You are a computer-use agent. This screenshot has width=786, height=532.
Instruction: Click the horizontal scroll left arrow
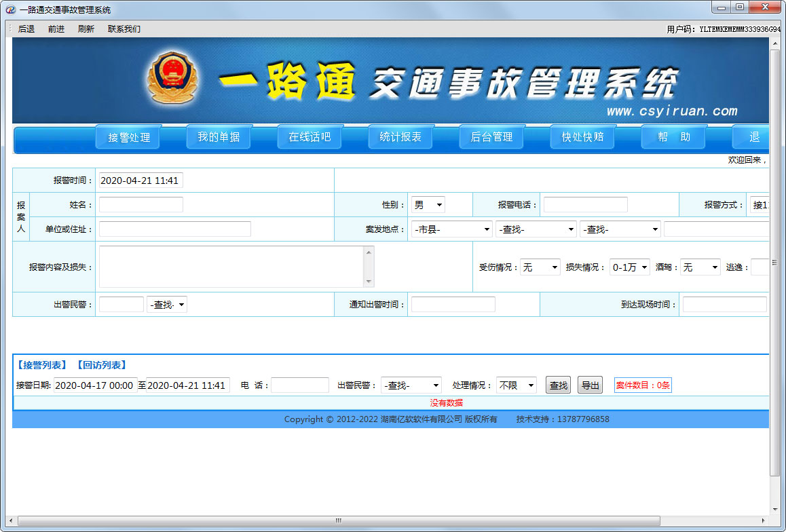tap(11, 520)
